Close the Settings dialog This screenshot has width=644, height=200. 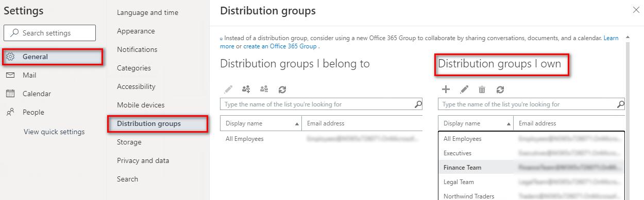pyautogui.click(x=636, y=10)
